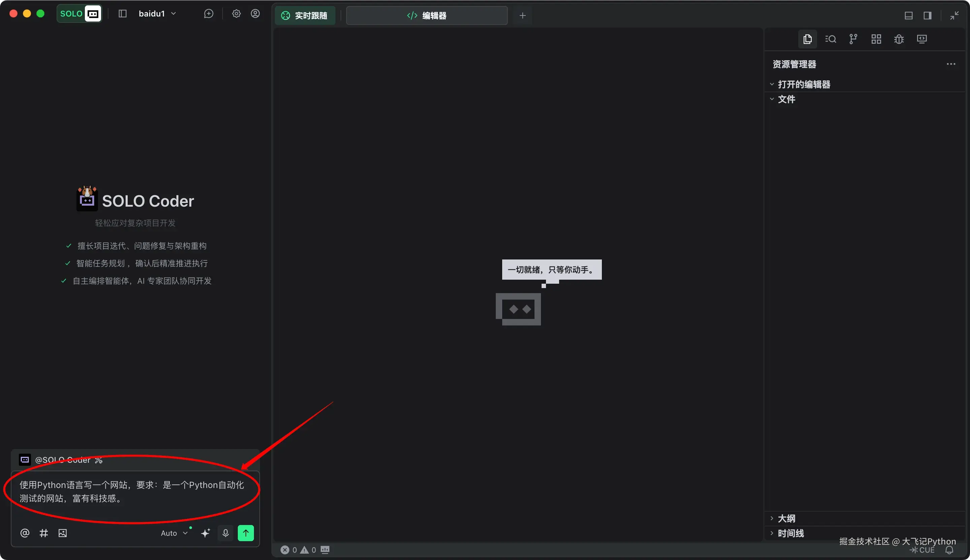The width and height of the screenshot is (970, 560).
Task: Open the Auto model dropdown
Action: (x=174, y=533)
